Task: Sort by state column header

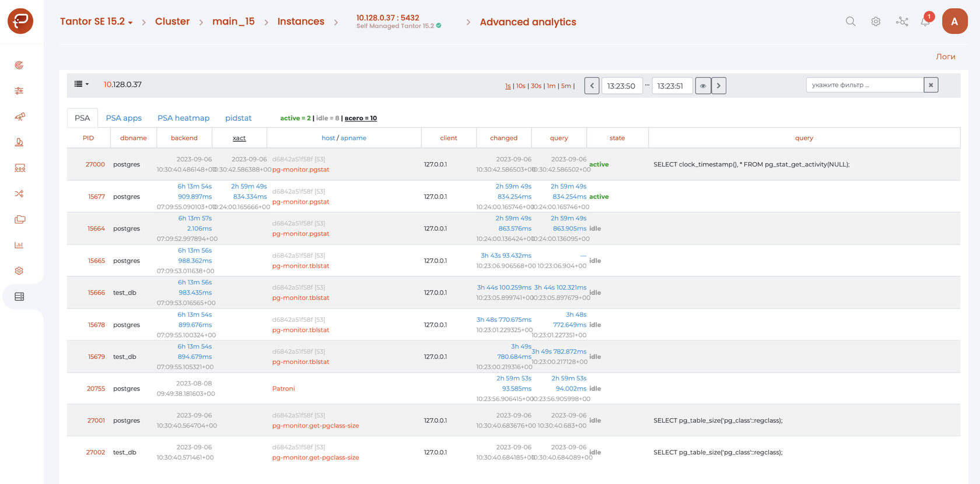Action: tap(617, 138)
